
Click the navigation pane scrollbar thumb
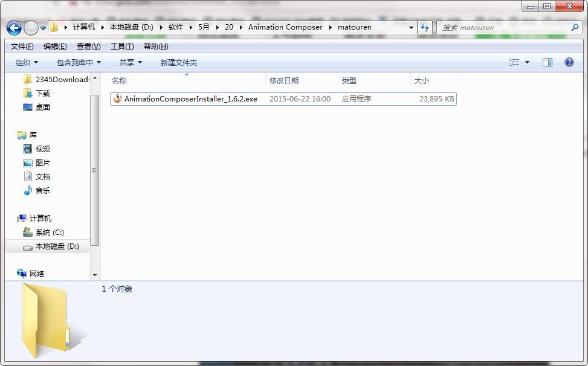[95, 170]
